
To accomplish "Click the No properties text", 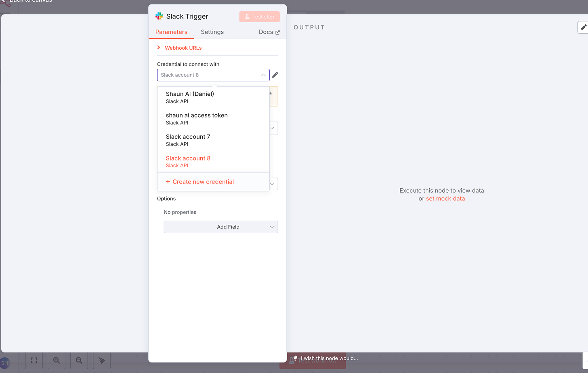I will tap(180, 212).
